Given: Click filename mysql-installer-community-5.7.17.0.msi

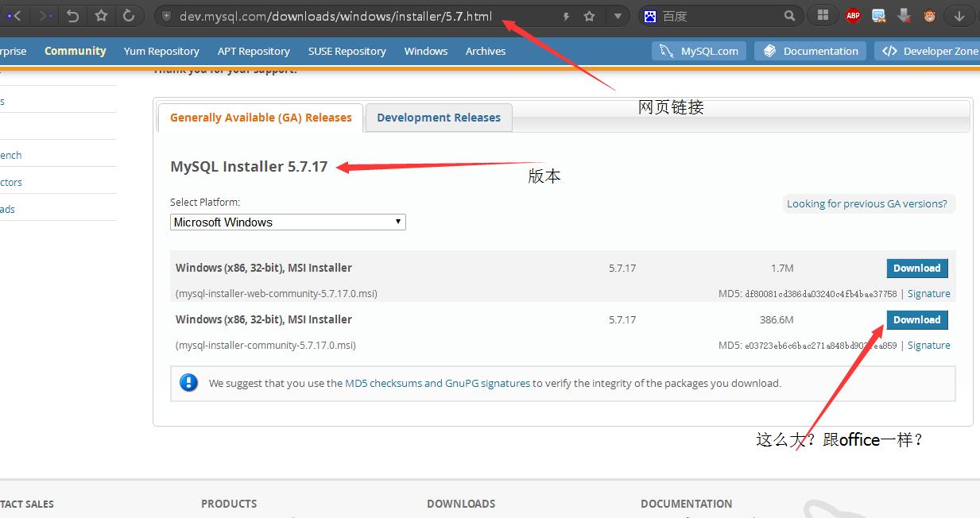Looking at the screenshot, I should [x=265, y=346].
